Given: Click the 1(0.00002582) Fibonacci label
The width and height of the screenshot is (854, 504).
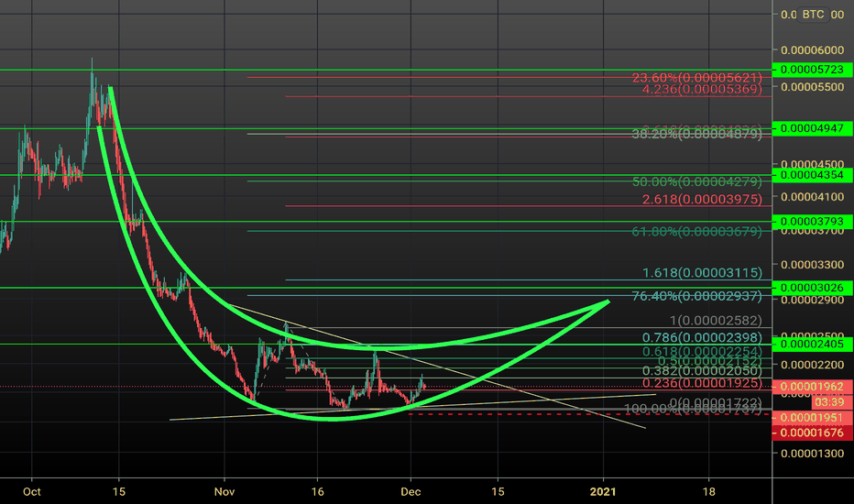Looking at the screenshot, I should point(717,321).
